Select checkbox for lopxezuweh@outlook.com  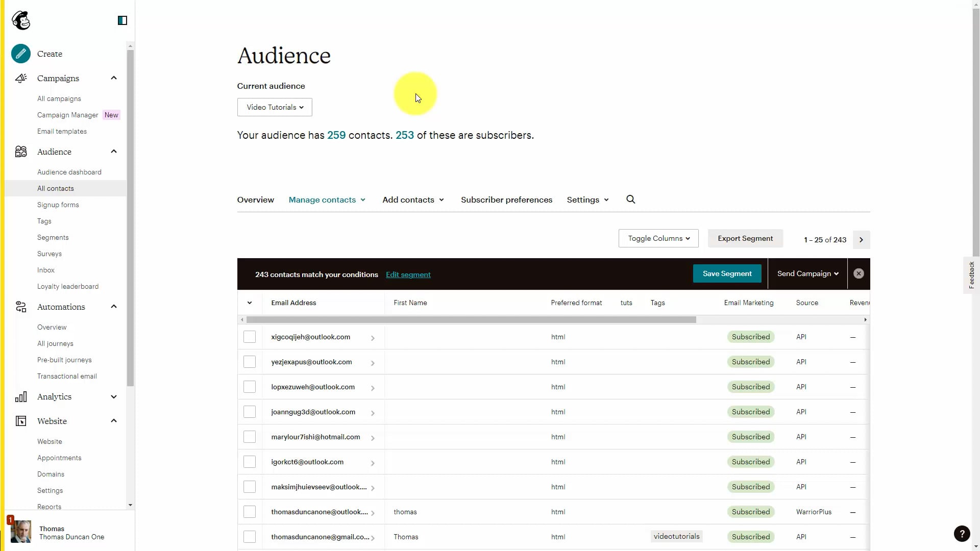pos(250,387)
